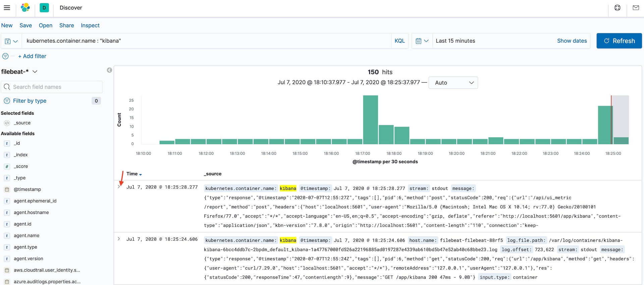
Task: Click the Search field names box
Action: (x=52, y=87)
